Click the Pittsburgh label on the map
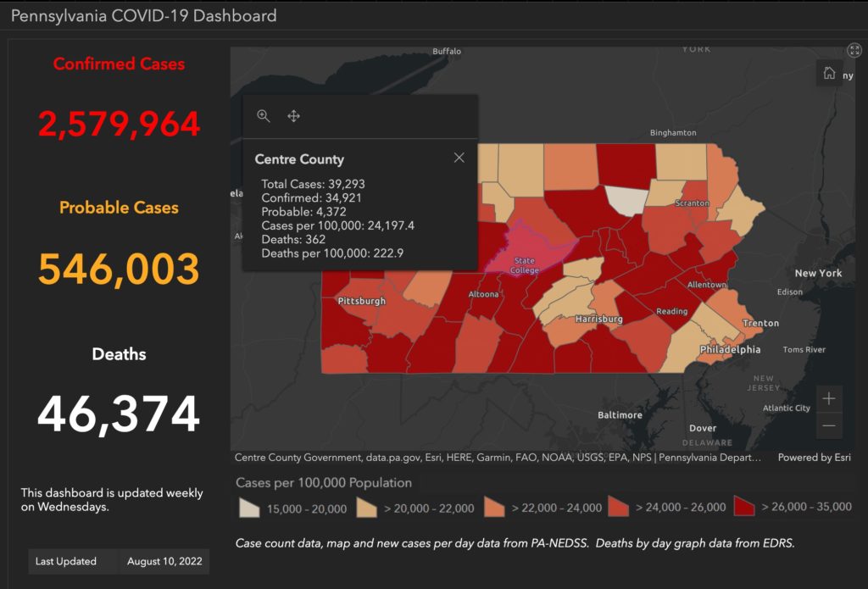The image size is (868, 589). (362, 301)
